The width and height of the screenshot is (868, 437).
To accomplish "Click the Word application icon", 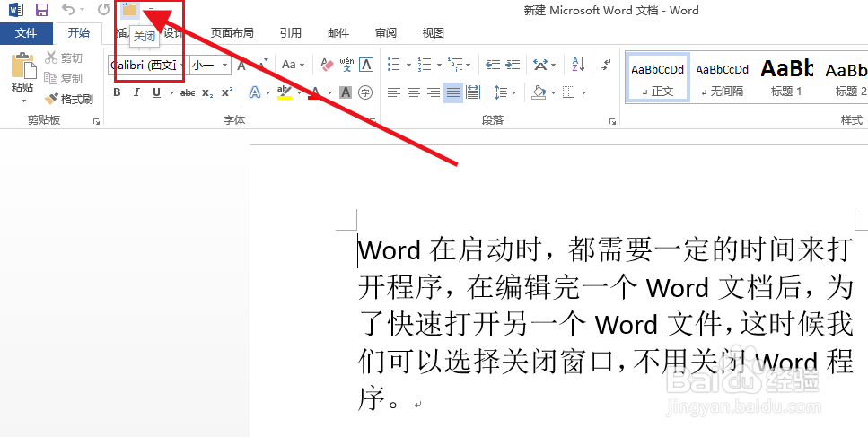I will pyautogui.click(x=17, y=9).
